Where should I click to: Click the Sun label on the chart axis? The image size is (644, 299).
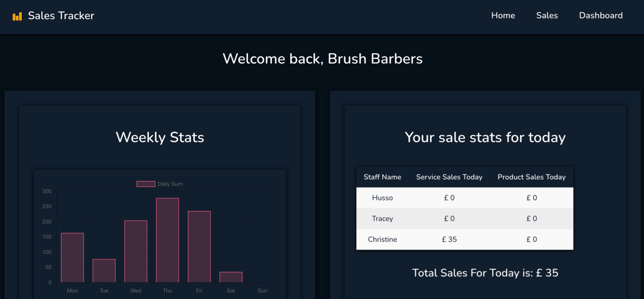(x=262, y=290)
